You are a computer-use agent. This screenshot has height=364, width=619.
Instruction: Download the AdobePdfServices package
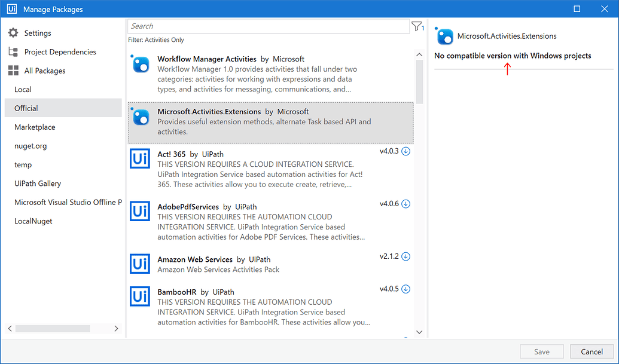[406, 203]
